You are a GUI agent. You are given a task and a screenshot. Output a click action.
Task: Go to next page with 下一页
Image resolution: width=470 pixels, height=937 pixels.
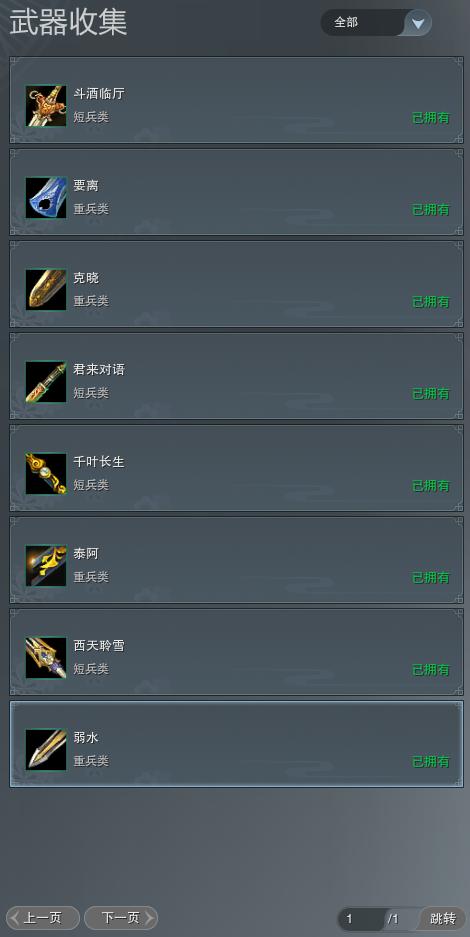(x=121, y=918)
